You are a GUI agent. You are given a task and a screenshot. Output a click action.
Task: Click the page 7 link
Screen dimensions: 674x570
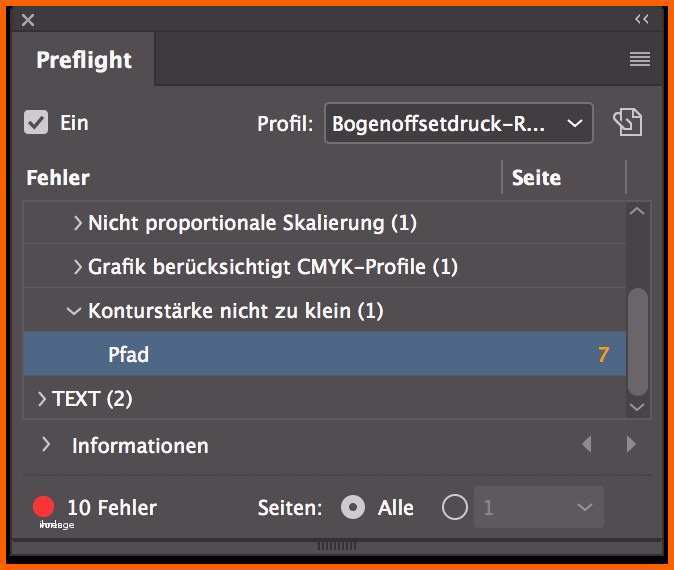click(603, 355)
